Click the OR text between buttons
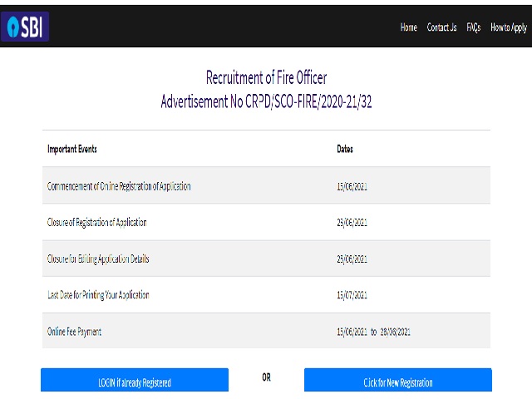 [x=266, y=377]
